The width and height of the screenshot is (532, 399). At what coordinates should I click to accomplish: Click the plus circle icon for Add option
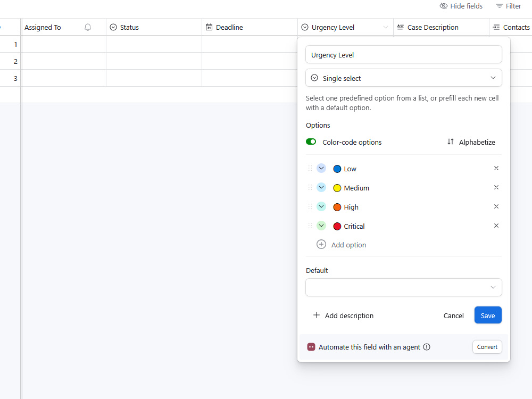tap(321, 244)
